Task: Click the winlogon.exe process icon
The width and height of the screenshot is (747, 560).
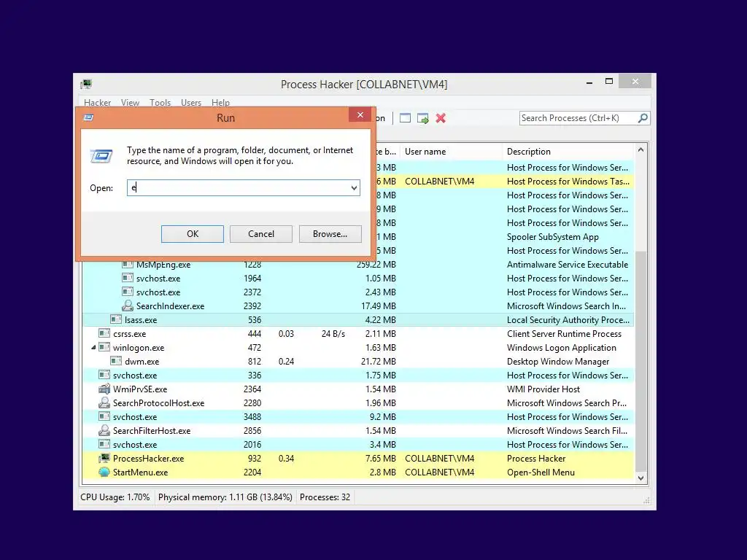Action: point(104,347)
